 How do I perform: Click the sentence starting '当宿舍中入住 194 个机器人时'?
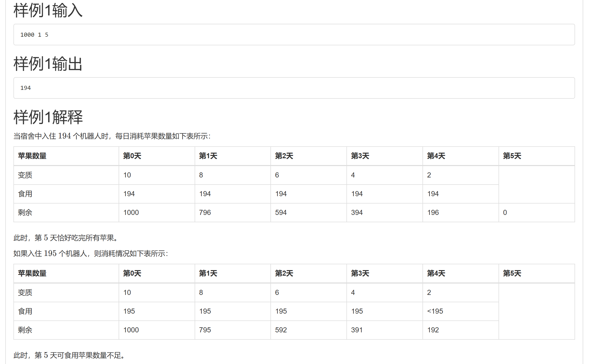coord(112,136)
